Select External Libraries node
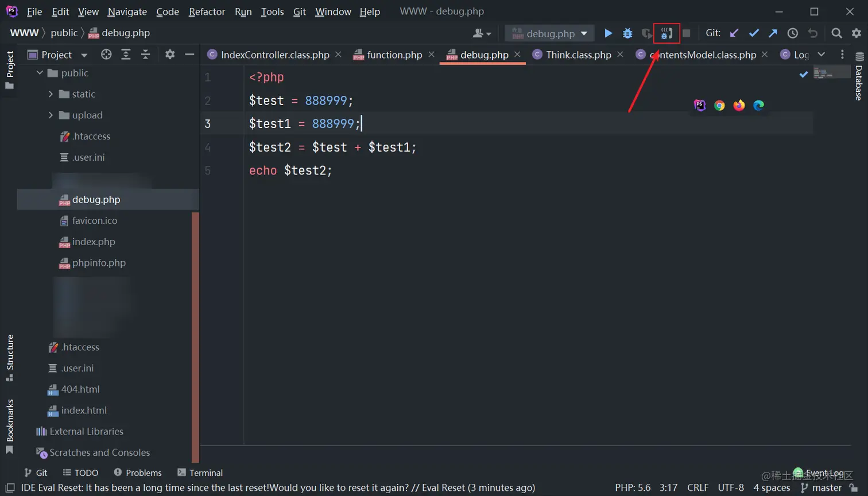Image resolution: width=868 pixels, height=496 pixels. pyautogui.click(x=80, y=432)
